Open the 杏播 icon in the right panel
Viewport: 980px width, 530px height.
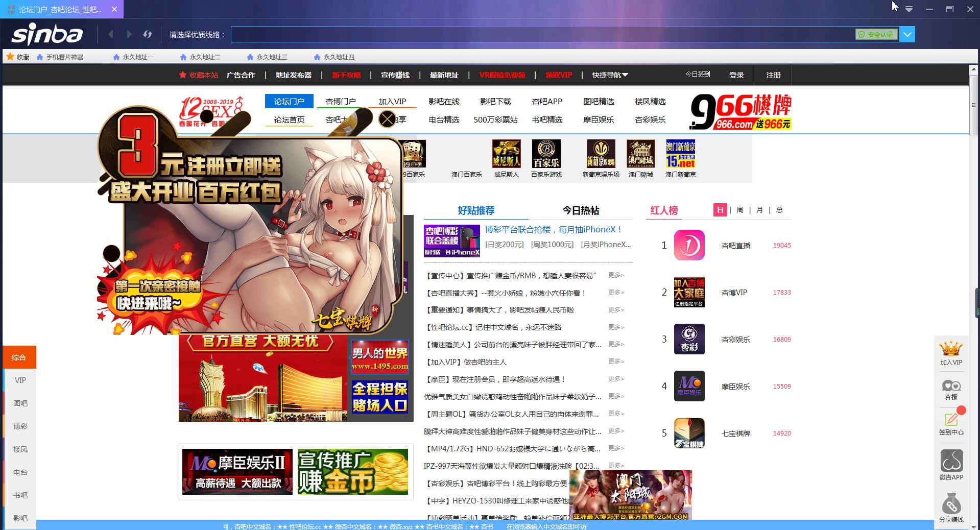[951, 390]
